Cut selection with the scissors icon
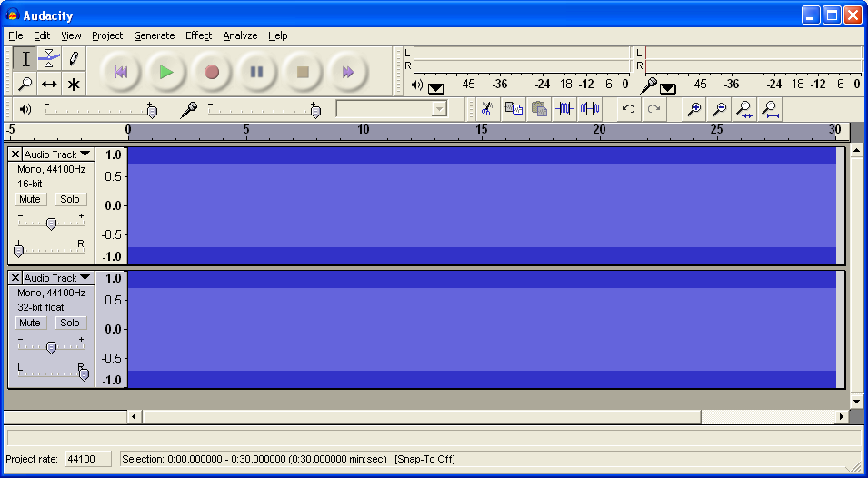 tap(487, 109)
